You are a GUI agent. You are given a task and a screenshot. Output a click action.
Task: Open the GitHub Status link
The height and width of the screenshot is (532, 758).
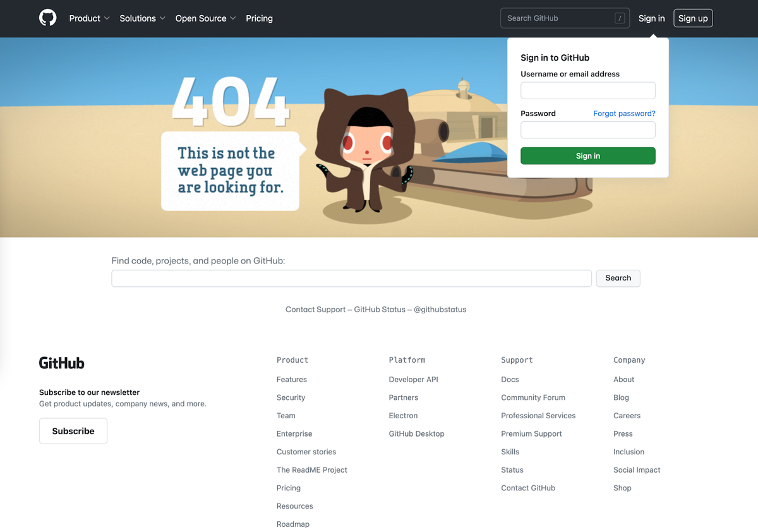click(x=380, y=310)
